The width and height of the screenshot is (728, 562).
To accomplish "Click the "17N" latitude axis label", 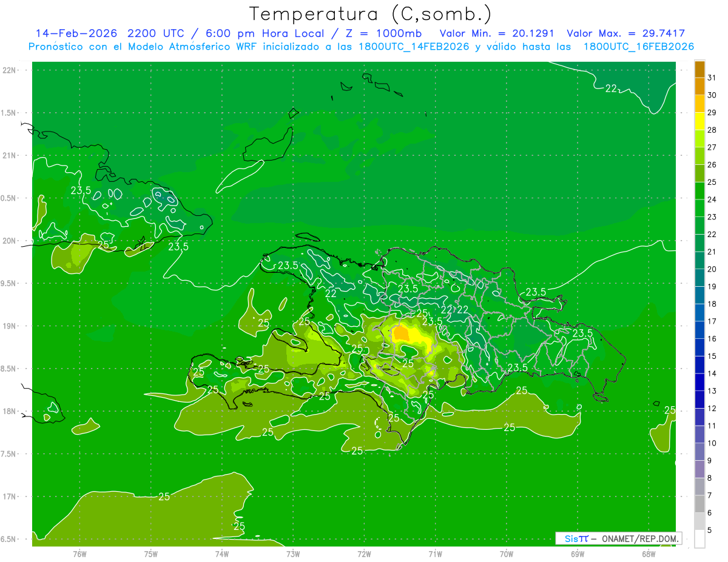I will point(10,497).
